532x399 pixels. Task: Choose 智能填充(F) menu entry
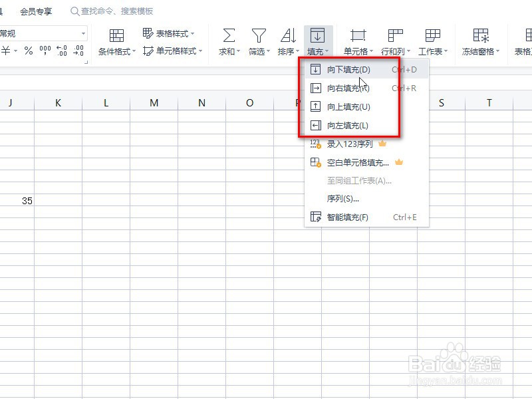click(x=367, y=217)
